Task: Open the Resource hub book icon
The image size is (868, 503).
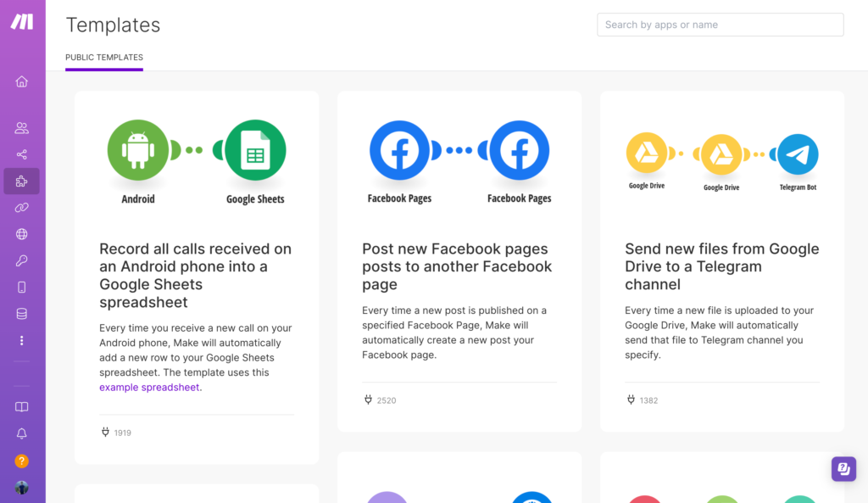Action: [21, 407]
